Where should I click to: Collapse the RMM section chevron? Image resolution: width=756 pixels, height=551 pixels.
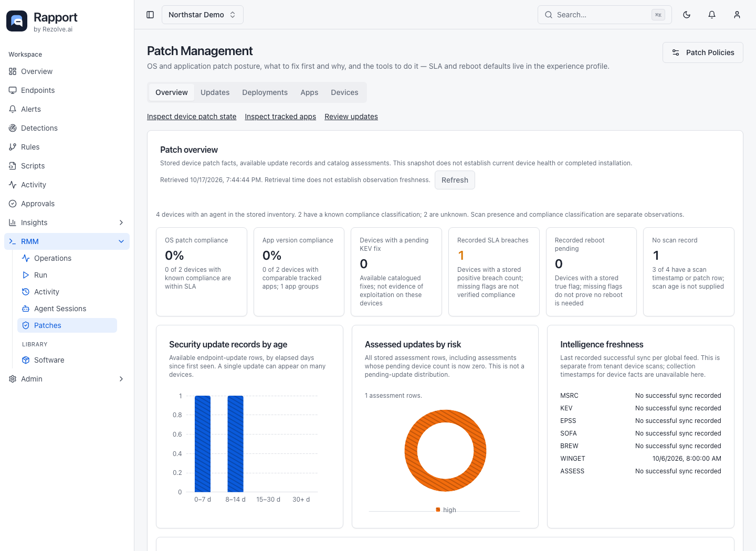tap(121, 241)
